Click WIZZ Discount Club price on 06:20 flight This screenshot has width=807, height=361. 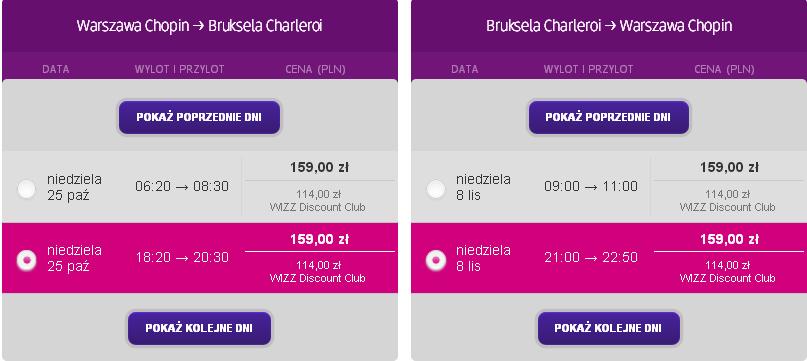pos(318,201)
